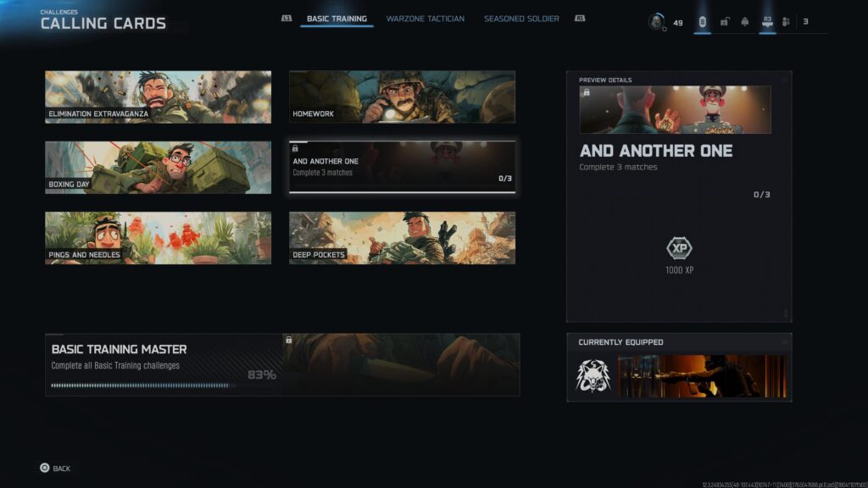Open the menu icon in the top bar
This screenshot has height=488, width=868.
(702, 21)
